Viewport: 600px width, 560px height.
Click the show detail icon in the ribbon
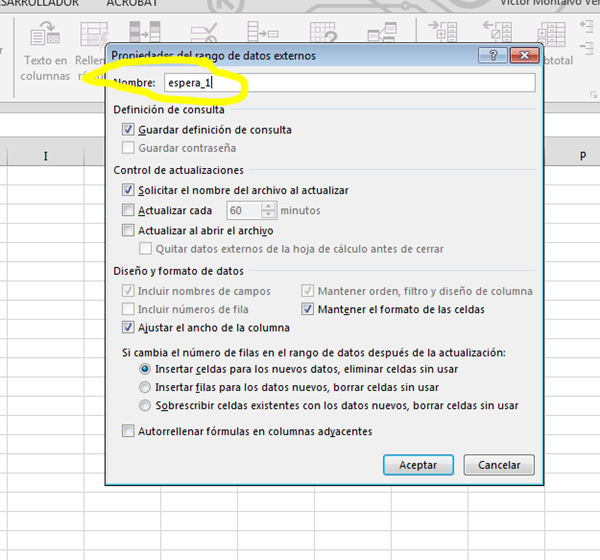point(587,26)
